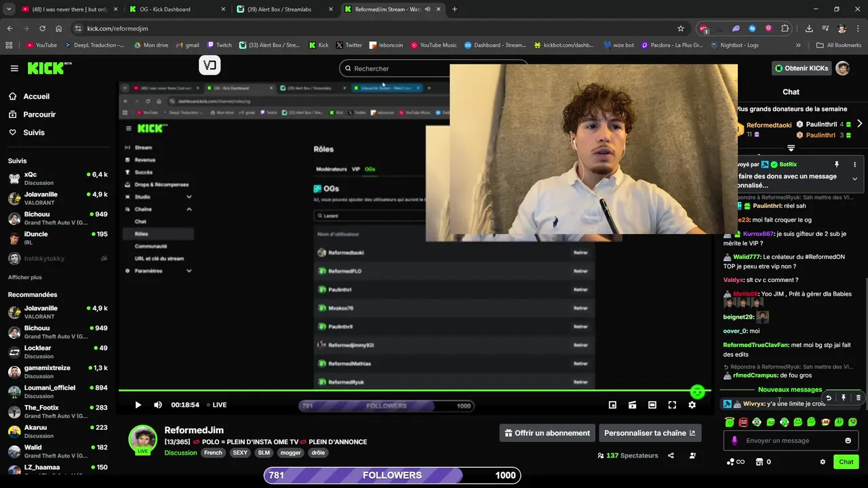The image size is (868, 488).
Task: Play the stream with the play button
Action: pos(138,405)
